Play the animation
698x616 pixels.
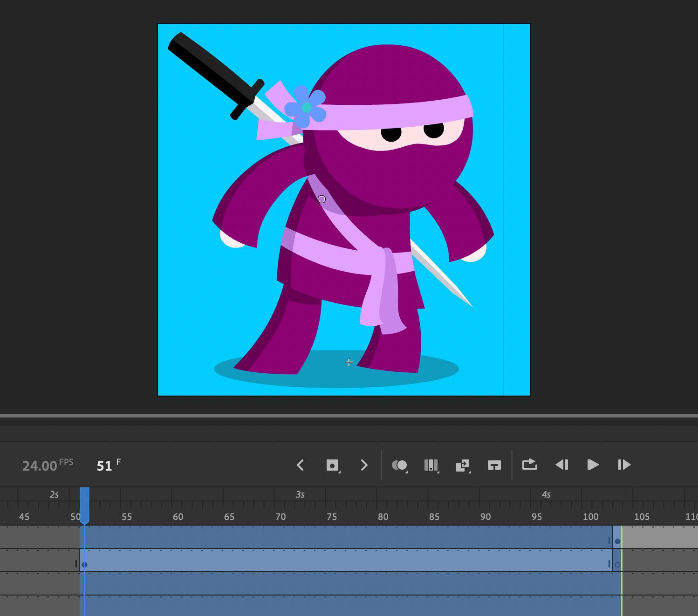pos(593,465)
